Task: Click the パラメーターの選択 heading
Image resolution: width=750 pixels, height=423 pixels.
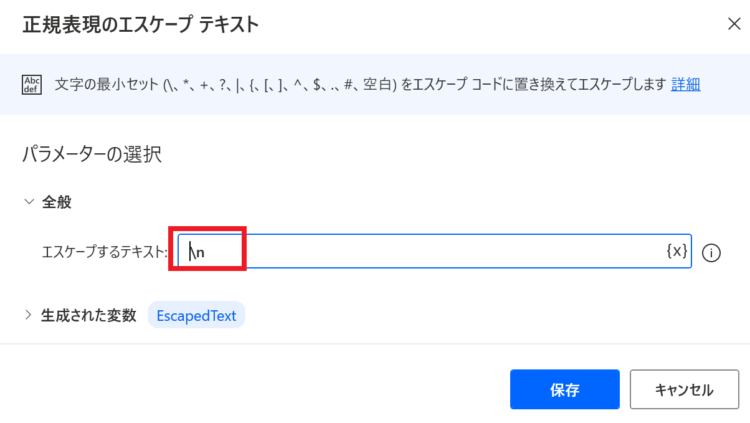Action: pos(92,154)
